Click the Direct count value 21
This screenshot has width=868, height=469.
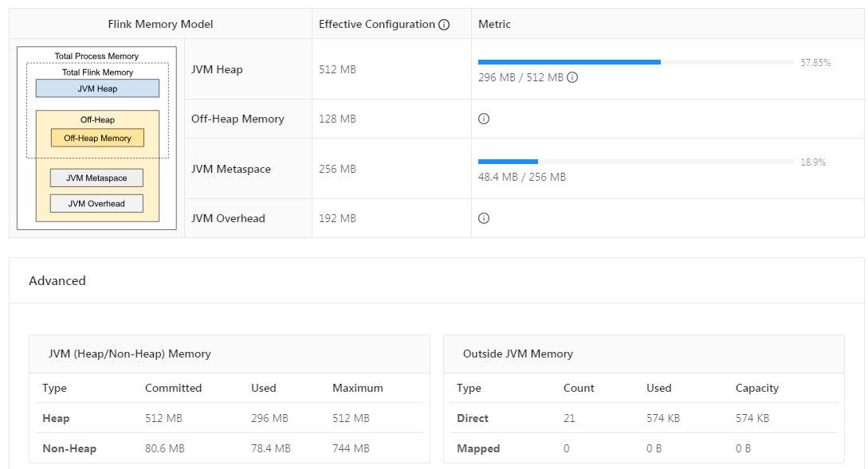click(569, 419)
